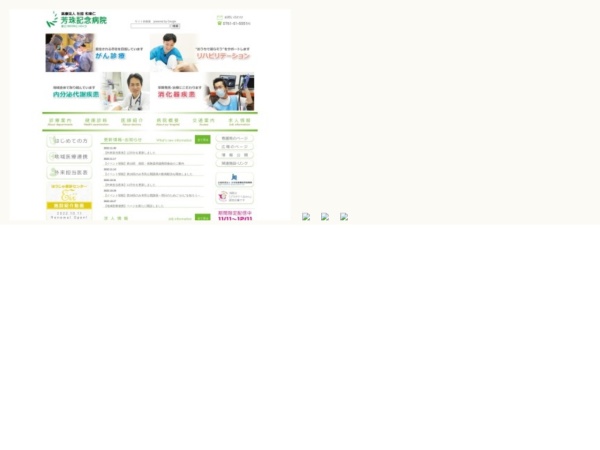Image resolution: width=600 pixels, height=450 pixels.
Task: Open the ほうじゅ健診センター banner
Action: (x=69, y=202)
